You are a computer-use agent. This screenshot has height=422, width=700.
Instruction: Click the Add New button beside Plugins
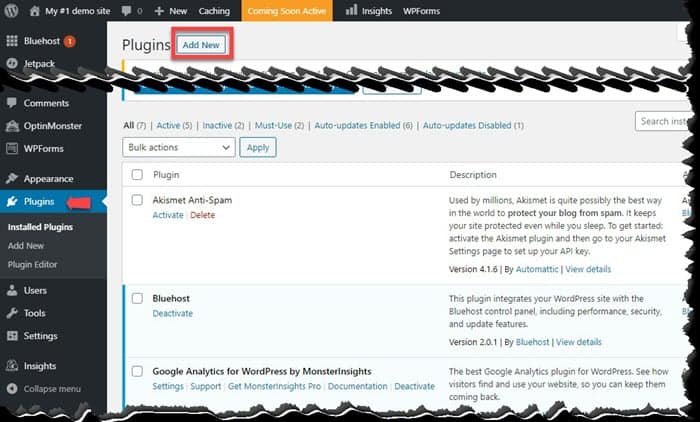[201, 45]
